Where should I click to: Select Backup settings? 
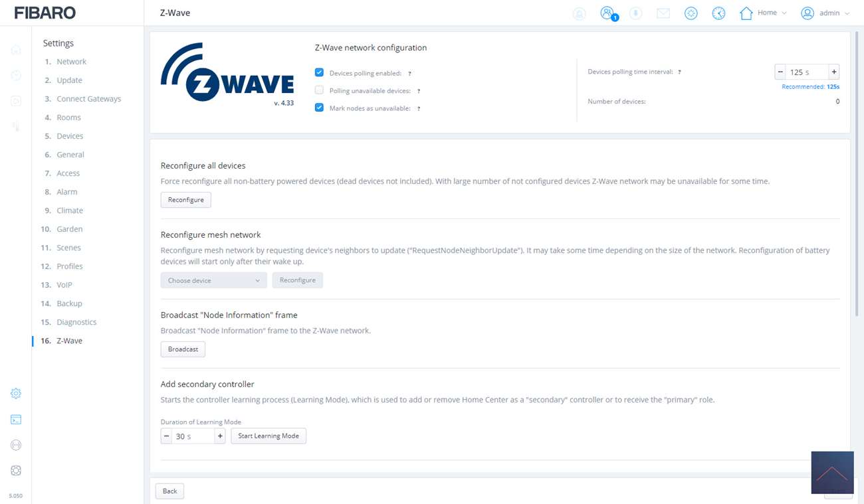(69, 303)
